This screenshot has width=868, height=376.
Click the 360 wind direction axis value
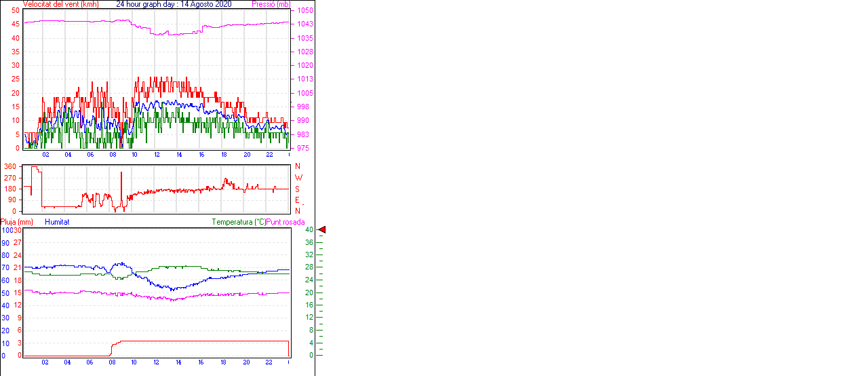[x=10, y=166]
